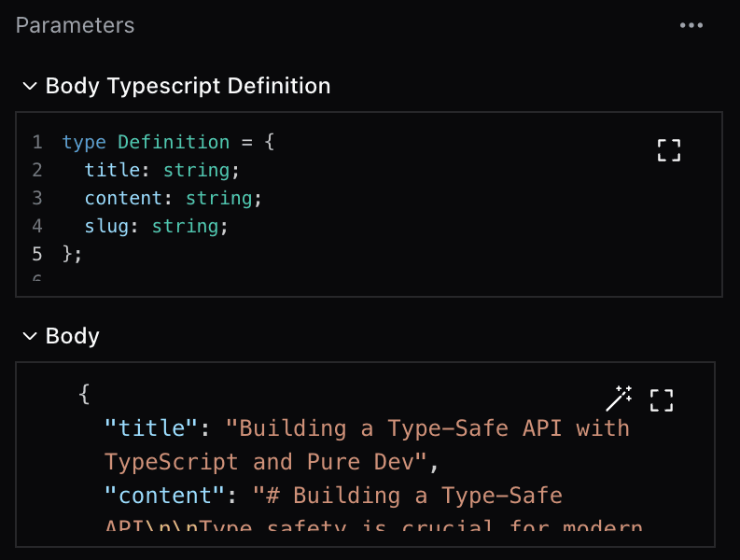Open the Parameters three-dot options menu
740x560 pixels.
click(691, 25)
